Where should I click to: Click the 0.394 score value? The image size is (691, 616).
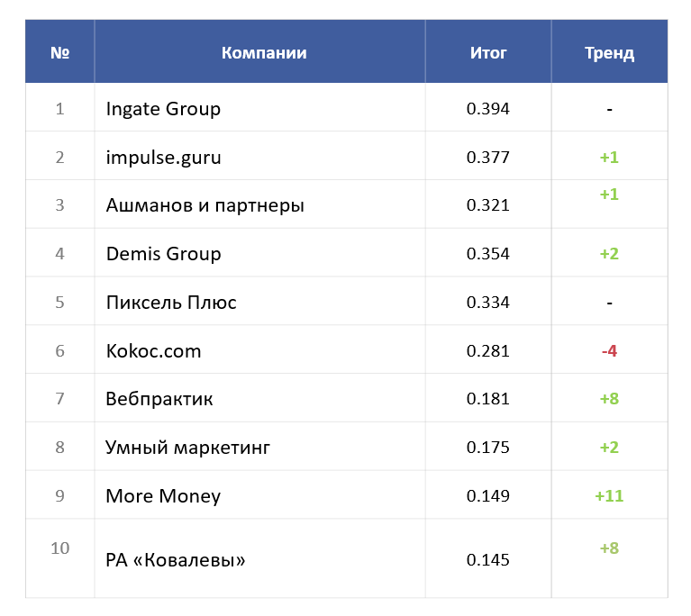coord(488,109)
